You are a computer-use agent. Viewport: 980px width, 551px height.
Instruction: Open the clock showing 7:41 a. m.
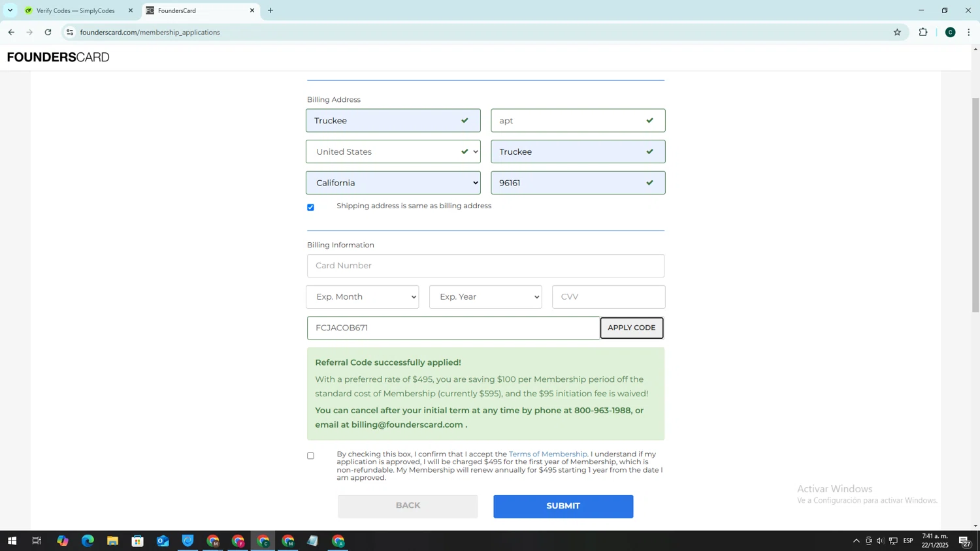click(935, 541)
